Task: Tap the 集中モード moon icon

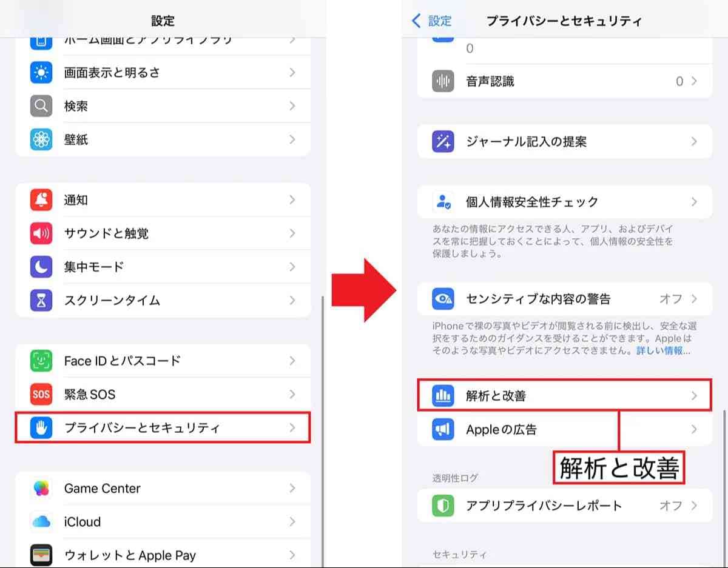Action: click(41, 267)
